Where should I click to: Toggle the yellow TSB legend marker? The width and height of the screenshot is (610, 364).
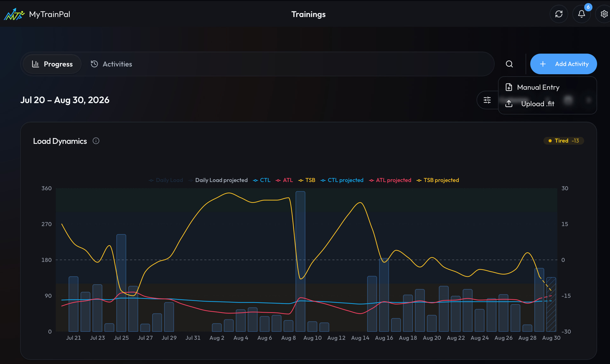(301, 181)
